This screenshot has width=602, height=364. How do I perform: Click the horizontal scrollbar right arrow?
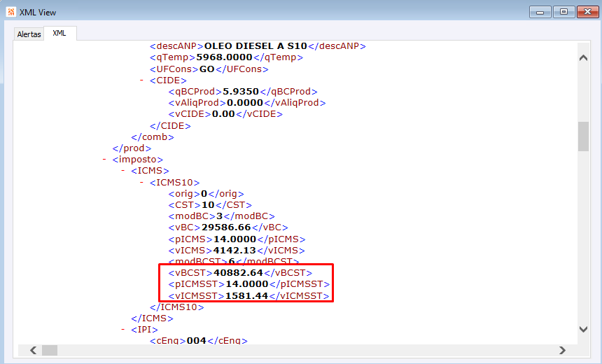click(x=563, y=350)
